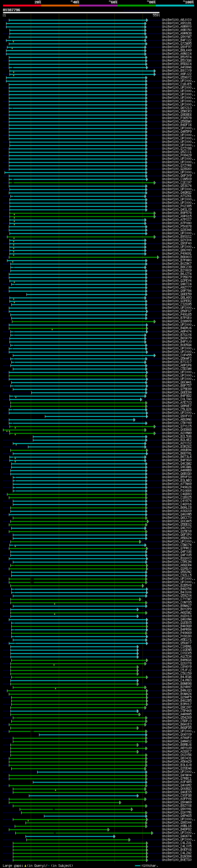Open hit UniRef100_A9RI50
This screenshot has height=868, width=197.
(177, 30)
